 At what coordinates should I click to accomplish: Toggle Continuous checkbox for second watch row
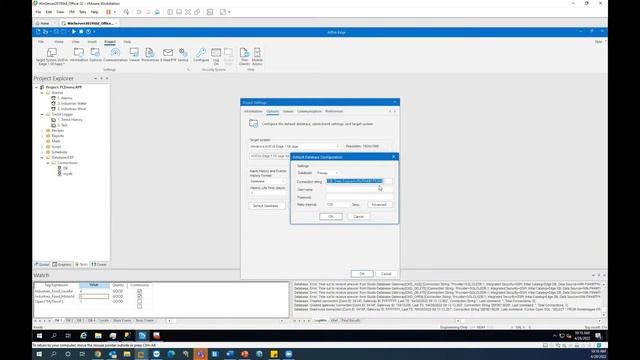[140, 296]
